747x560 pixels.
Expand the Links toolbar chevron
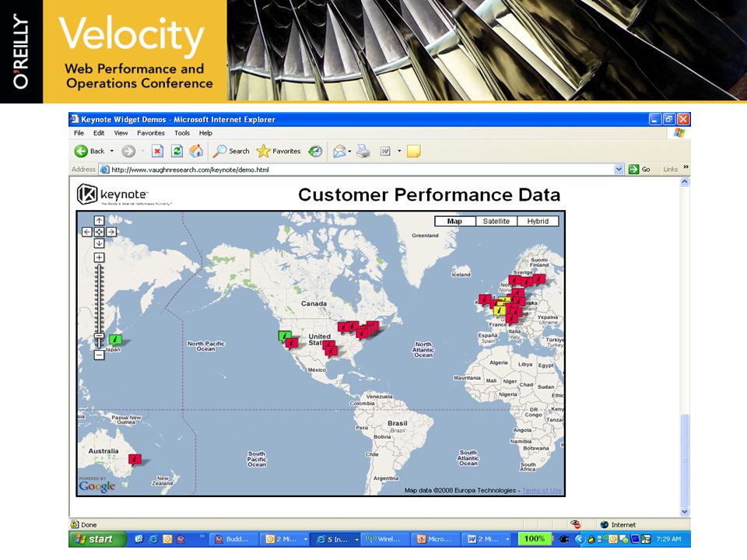(686, 167)
